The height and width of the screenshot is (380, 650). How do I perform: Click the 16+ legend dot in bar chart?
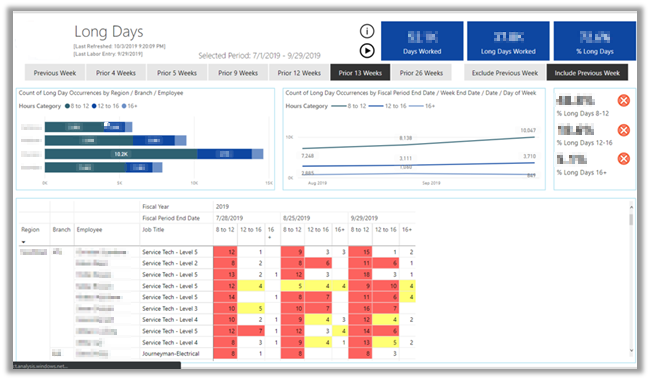[124, 106]
